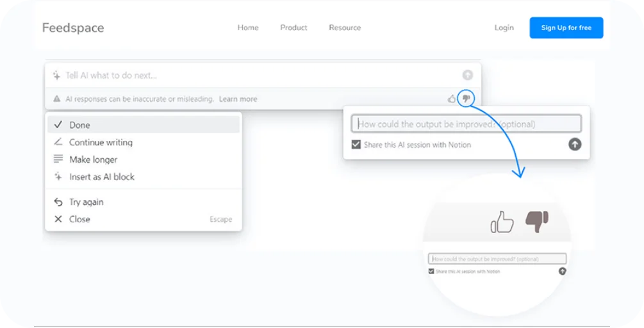The image size is (644, 328).
Task: Click the small thumbs up icon
Action: click(451, 99)
